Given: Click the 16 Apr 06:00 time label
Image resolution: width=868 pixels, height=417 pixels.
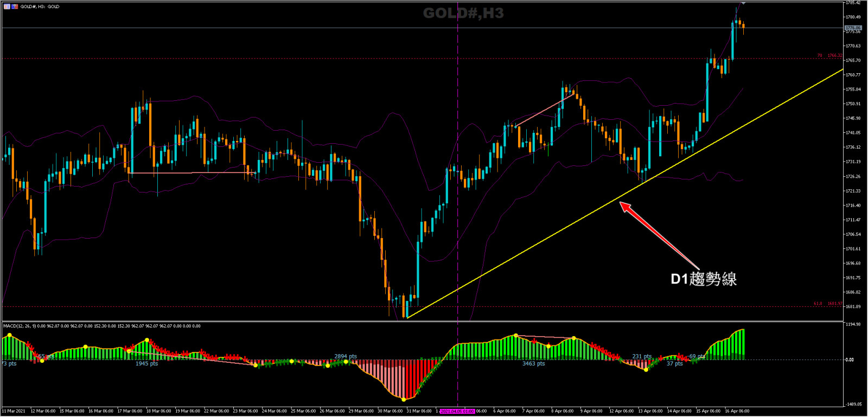Looking at the screenshot, I should (737, 411).
